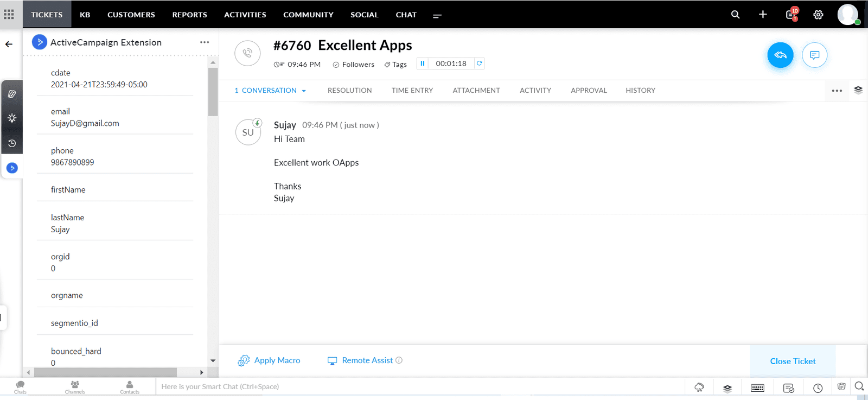Click the sender name Sujay in conversation

pyautogui.click(x=285, y=125)
